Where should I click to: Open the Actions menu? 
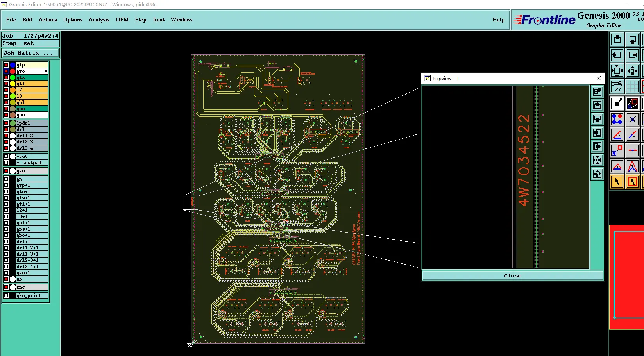[48, 20]
